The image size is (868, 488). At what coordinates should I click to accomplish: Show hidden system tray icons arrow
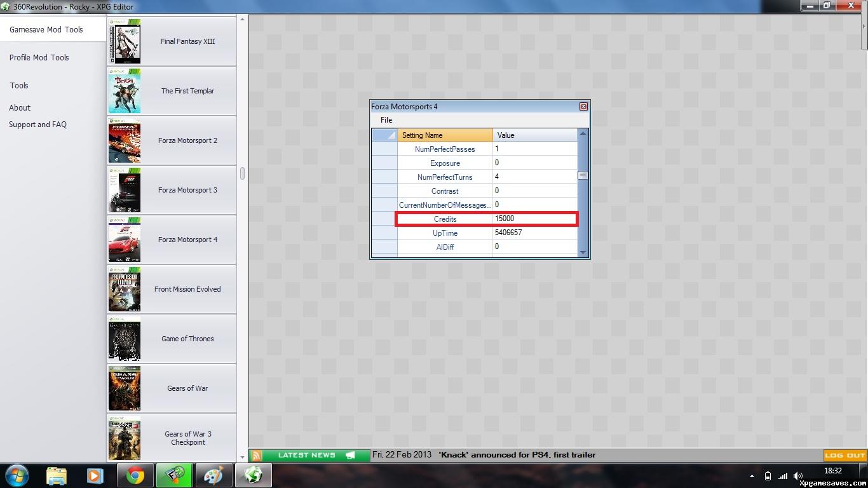[752, 476]
